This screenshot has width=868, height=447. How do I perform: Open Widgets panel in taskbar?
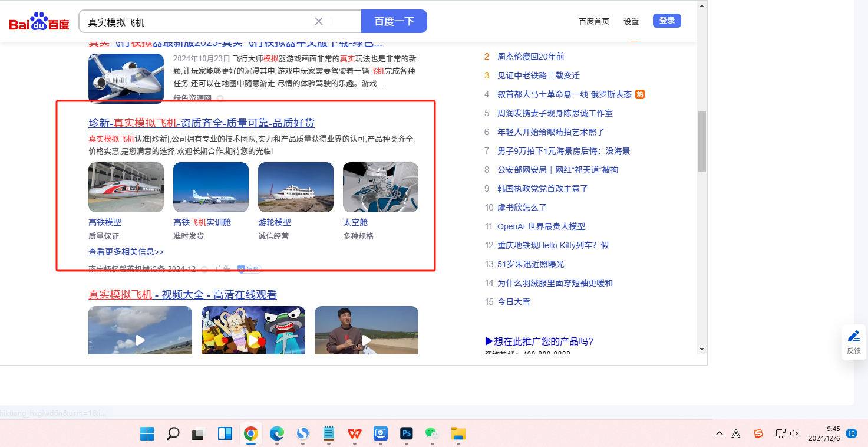click(225, 434)
